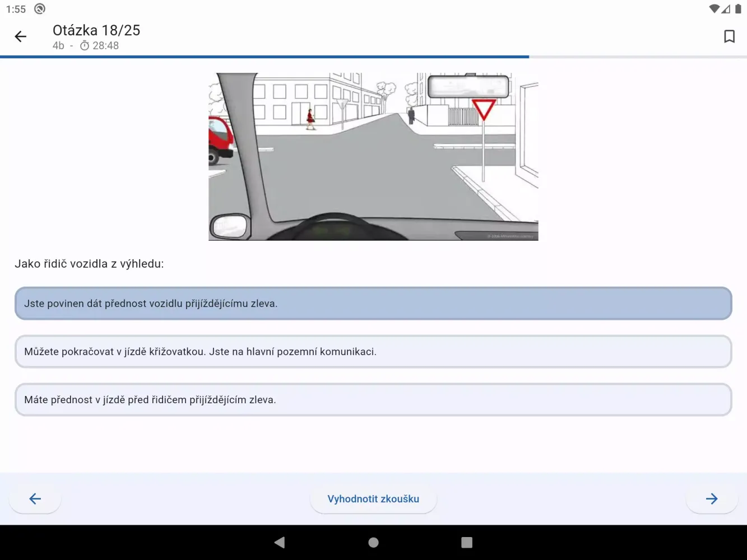Tap the back arrow next to Otázka 18/25

[x=21, y=37]
